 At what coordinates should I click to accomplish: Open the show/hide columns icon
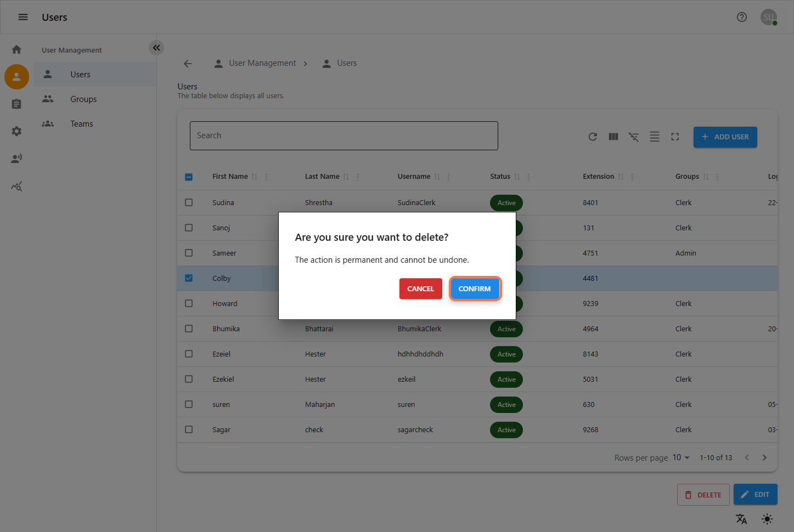point(613,137)
